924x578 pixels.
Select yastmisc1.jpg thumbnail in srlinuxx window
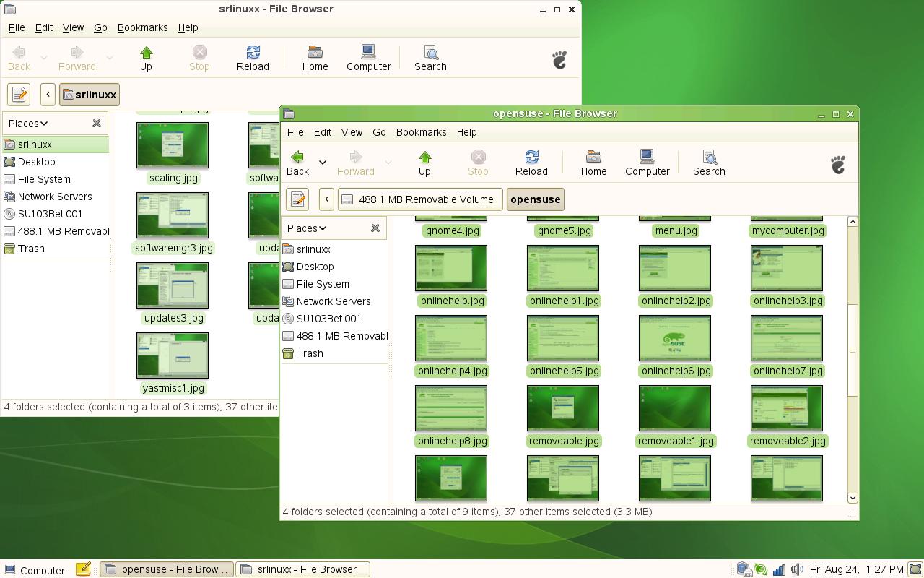pyautogui.click(x=173, y=355)
